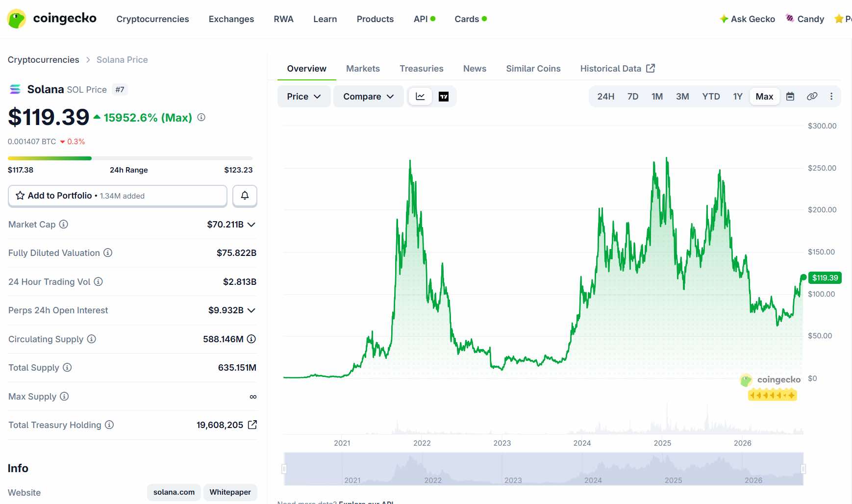Expand the Market Cap $70.211B chevron
The height and width of the screenshot is (504, 852).
(x=251, y=225)
